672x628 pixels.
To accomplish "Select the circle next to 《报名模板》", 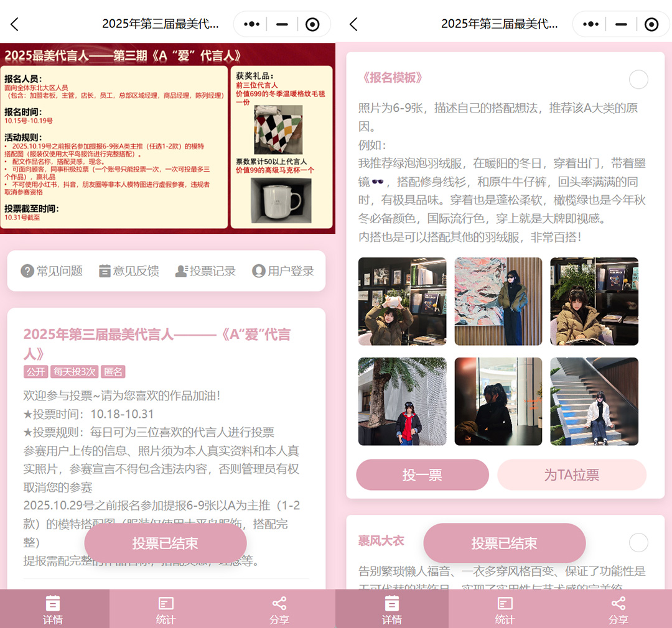I will tap(638, 80).
